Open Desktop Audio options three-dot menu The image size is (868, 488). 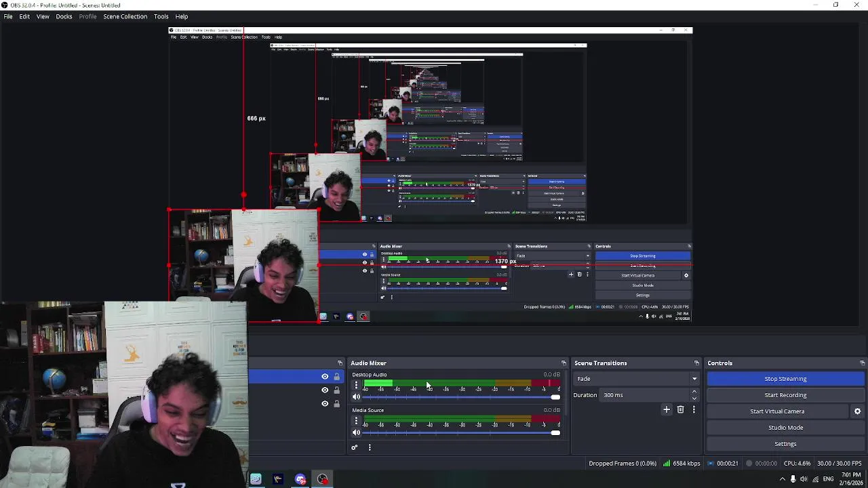coord(356,385)
